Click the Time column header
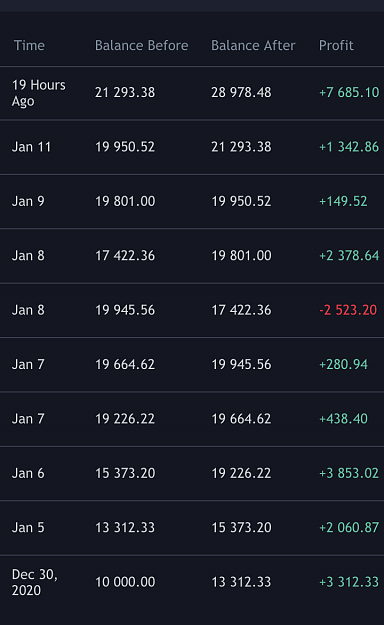The width and height of the screenshot is (384, 625). 29,45
